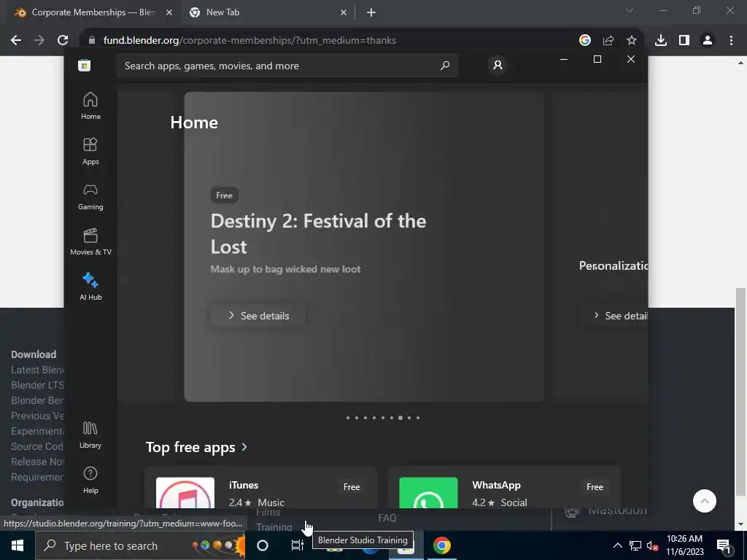This screenshot has height=560, width=747.
Task: Click the Training footer link
Action: coord(274,526)
